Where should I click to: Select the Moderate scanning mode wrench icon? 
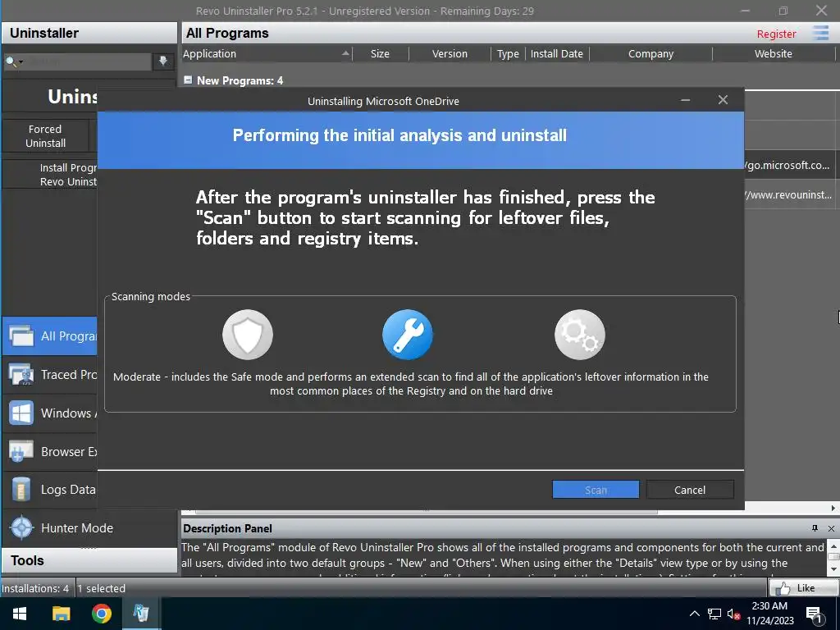408,335
